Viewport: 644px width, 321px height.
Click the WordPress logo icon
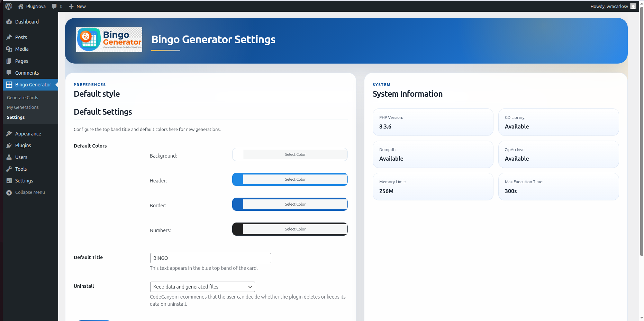point(9,6)
